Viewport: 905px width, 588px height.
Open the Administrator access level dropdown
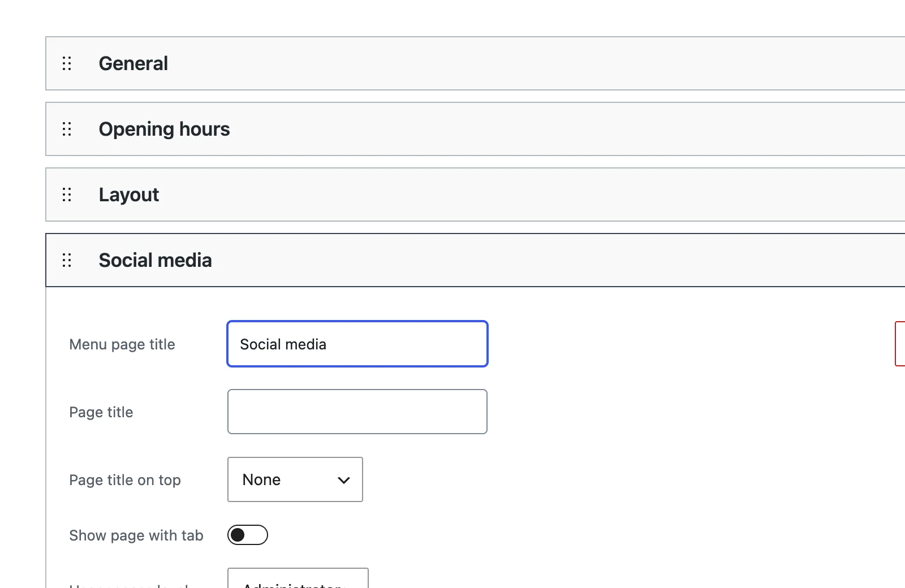[298, 578]
